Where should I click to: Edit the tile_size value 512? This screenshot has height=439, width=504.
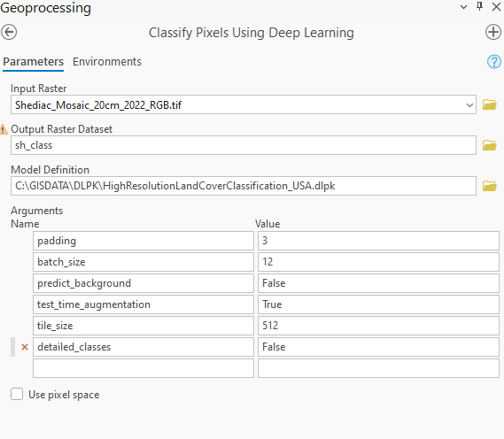click(x=378, y=326)
